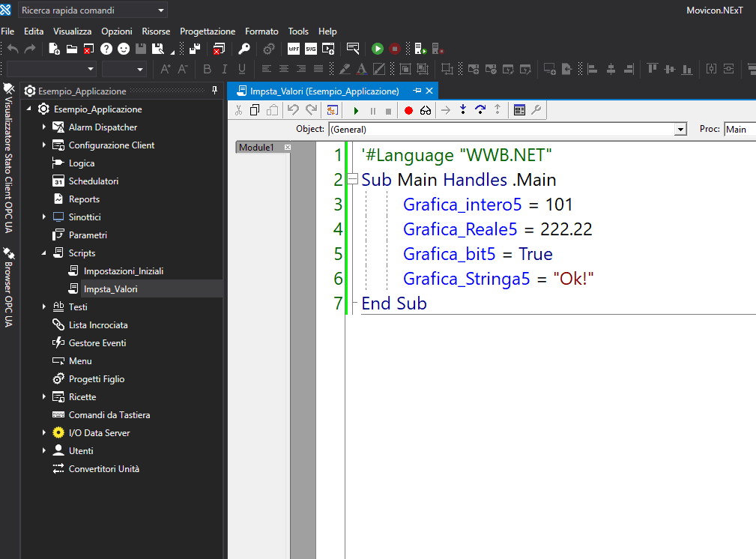Open a project with folder icon
756x559 pixels.
[72, 49]
